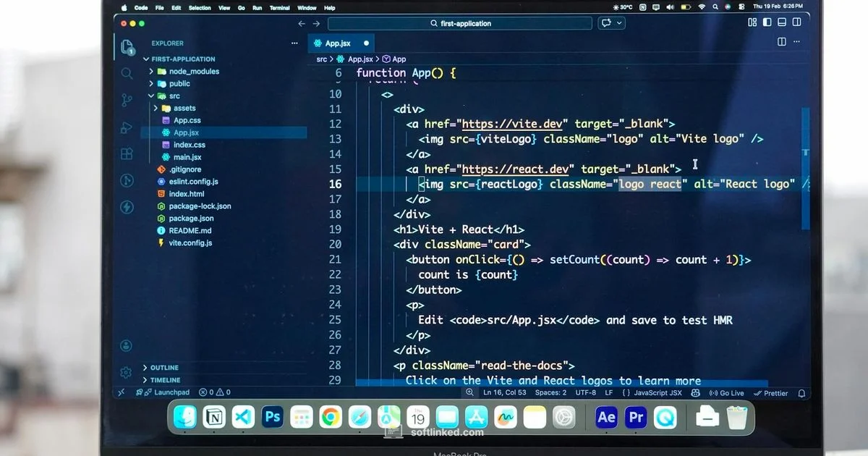The width and height of the screenshot is (868, 456).
Task: Toggle the primary side bar visibility
Action: pyautogui.click(x=767, y=22)
